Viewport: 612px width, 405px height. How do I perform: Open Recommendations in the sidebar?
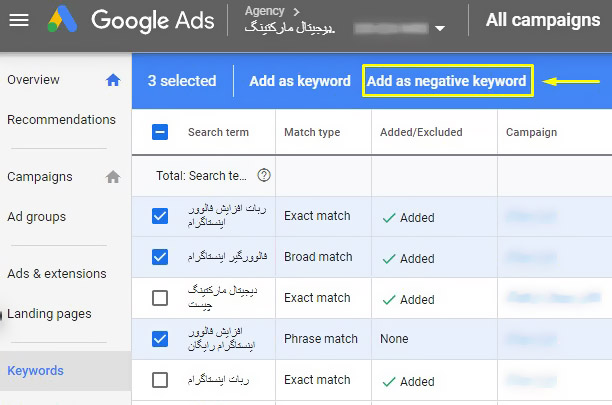point(61,119)
